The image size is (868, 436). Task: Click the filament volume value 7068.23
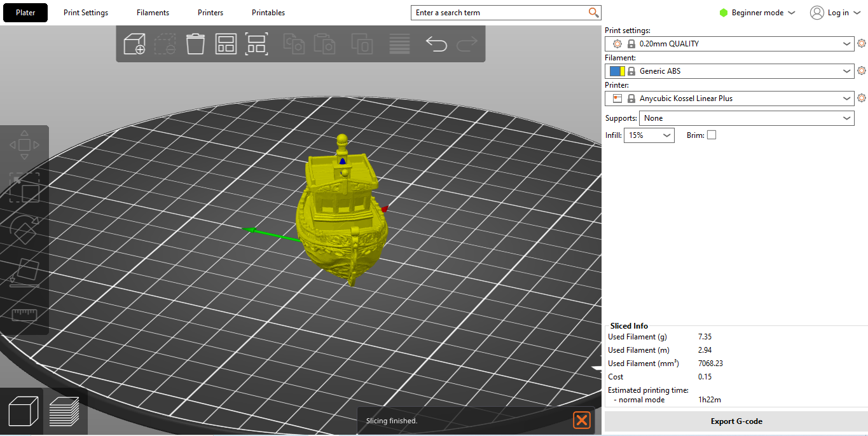pos(710,364)
